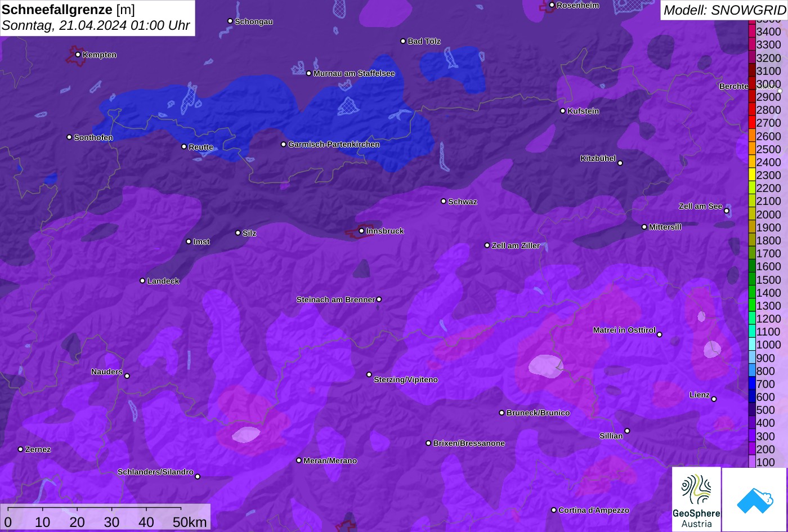Pick the 3400 m magenta legend swatch
Image resolution: width=788 pixels, height=532 pixels.
pyautogui.click(x=752, y=32)
